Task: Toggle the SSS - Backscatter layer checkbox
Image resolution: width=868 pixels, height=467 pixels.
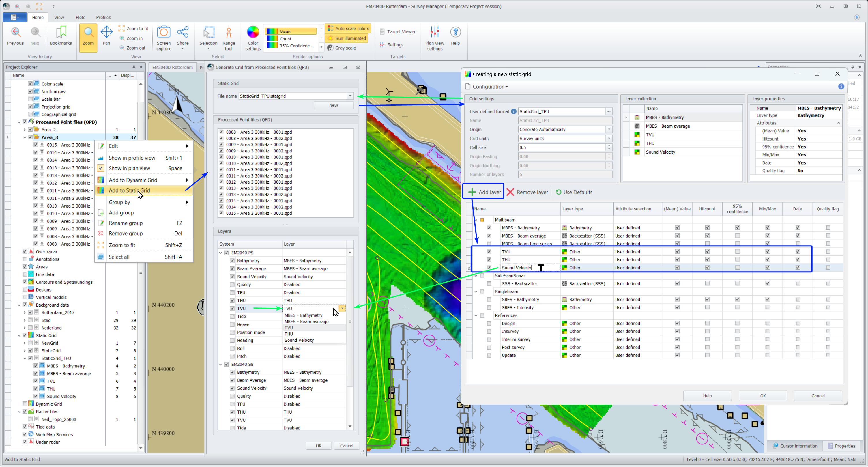Action: click(489, 284)
